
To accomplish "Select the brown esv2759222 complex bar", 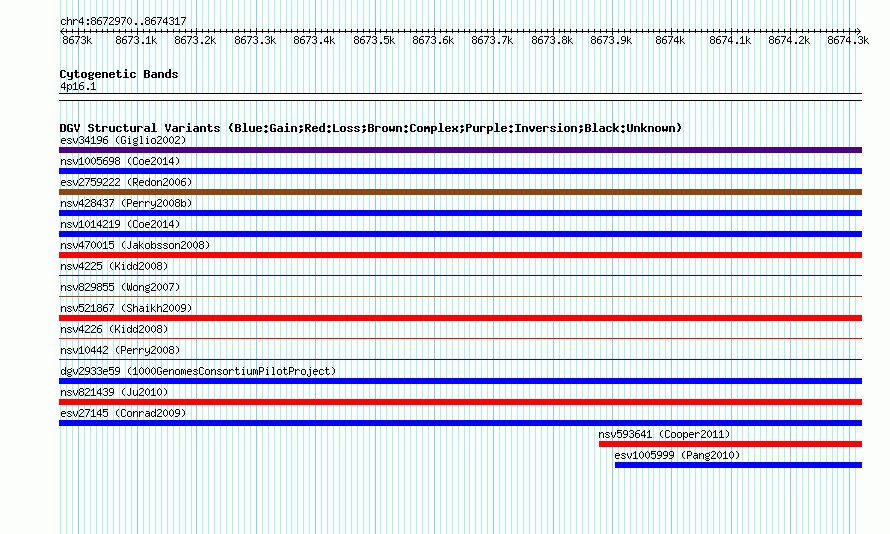I will click(460, 192).
